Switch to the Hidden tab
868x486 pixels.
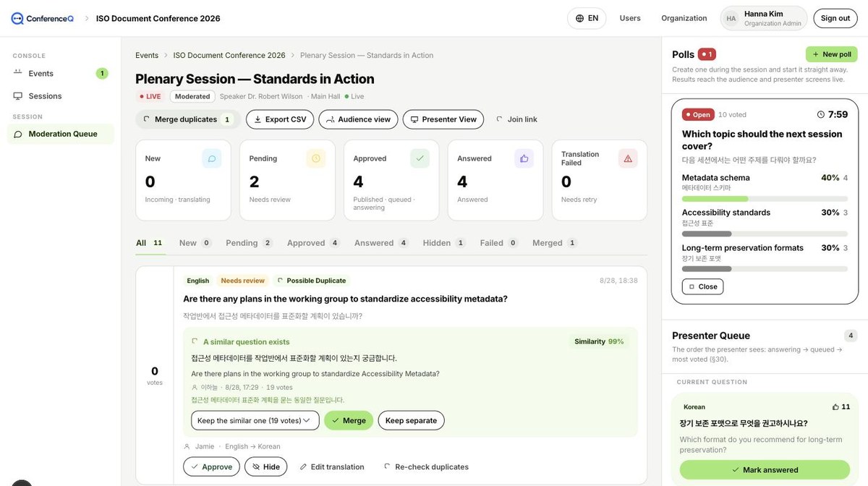(x=444, y=243)
